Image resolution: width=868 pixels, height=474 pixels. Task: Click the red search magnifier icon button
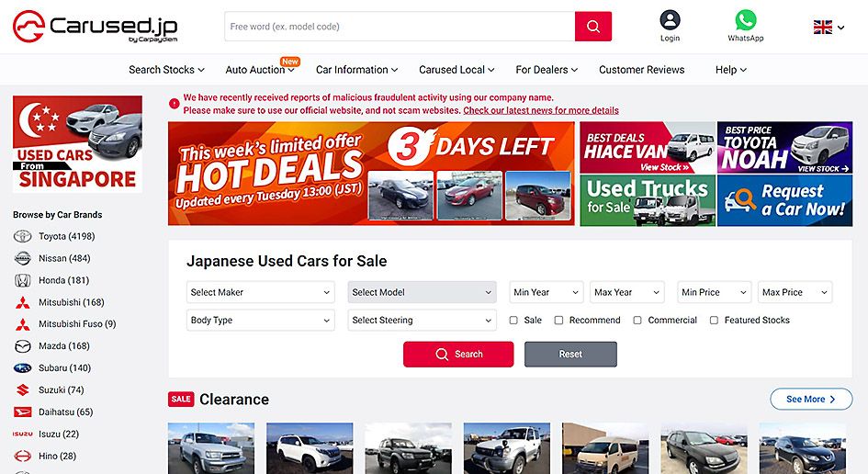592,26
